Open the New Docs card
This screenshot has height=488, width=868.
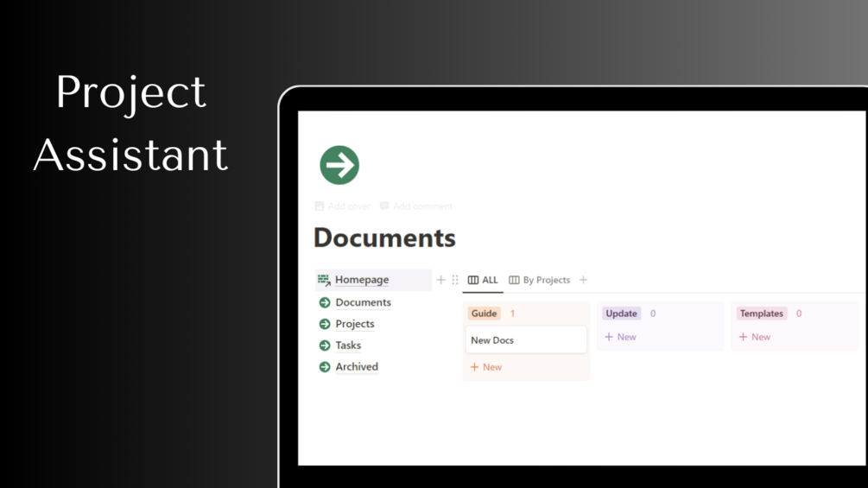pos(526,340)
